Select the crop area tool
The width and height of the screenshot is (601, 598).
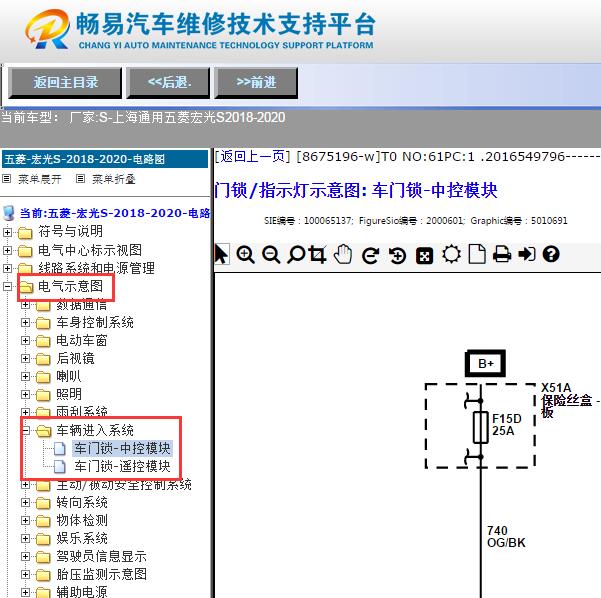(318, 254)
